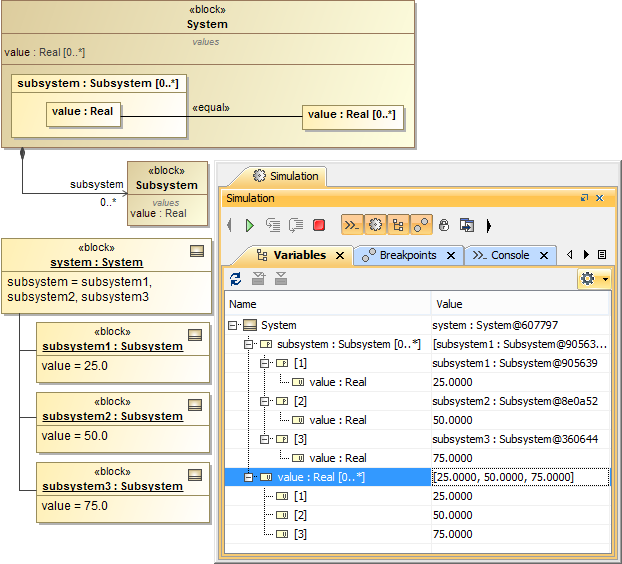The width and height of the screenshot is (622, 564).
Task: Click the refresh icon in the Variables pane
Action: tap(236, 279)
